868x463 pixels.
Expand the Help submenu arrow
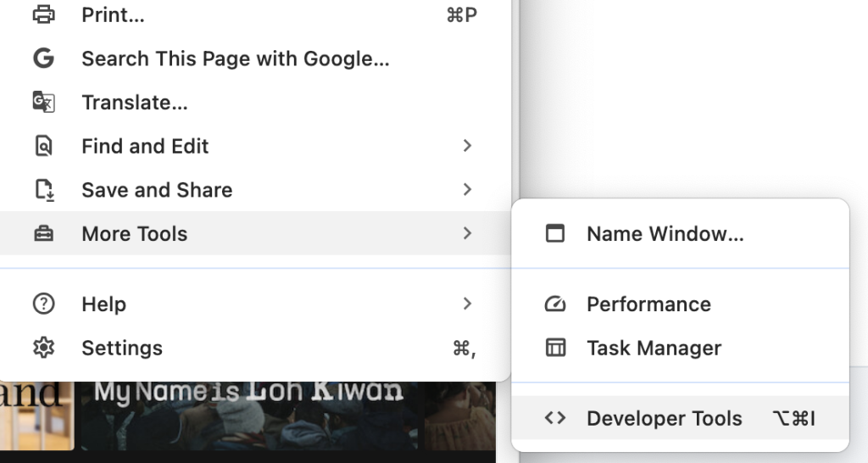click(x=467, y=304)
